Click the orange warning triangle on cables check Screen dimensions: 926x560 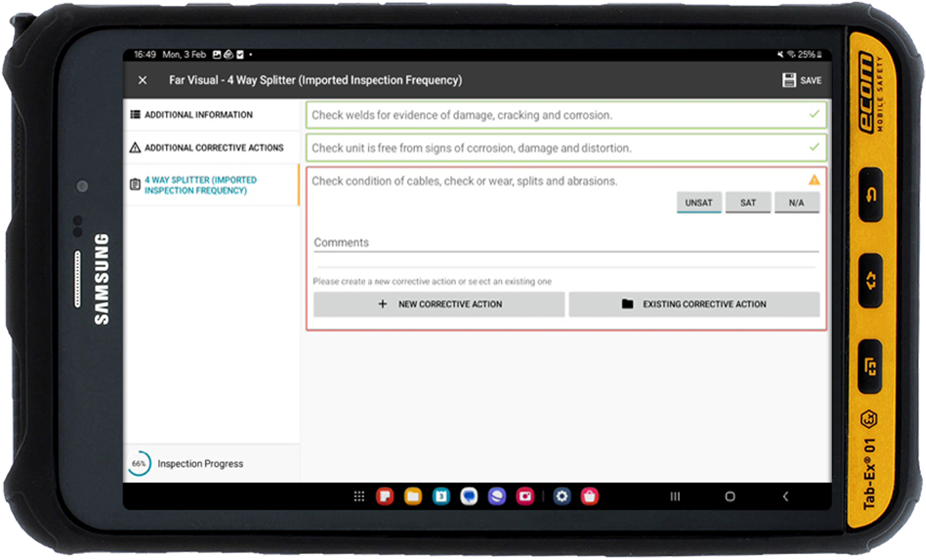(814, 179)
